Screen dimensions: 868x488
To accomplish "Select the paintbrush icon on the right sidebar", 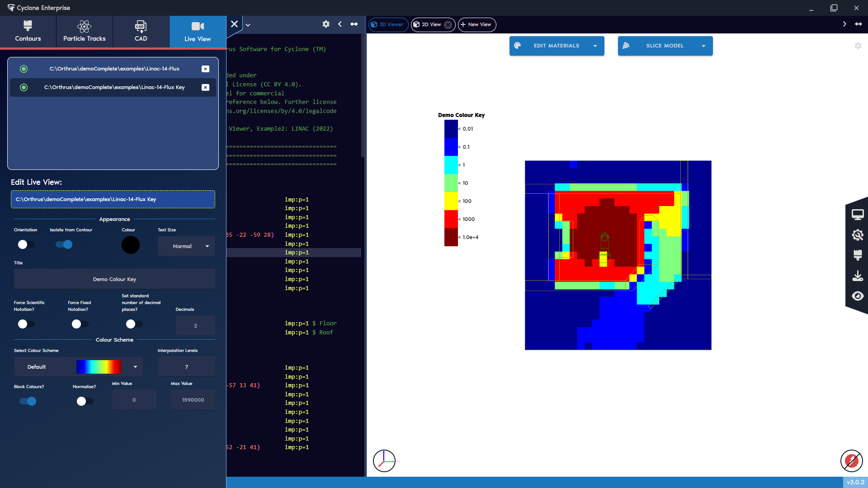I will pos(859,255).
